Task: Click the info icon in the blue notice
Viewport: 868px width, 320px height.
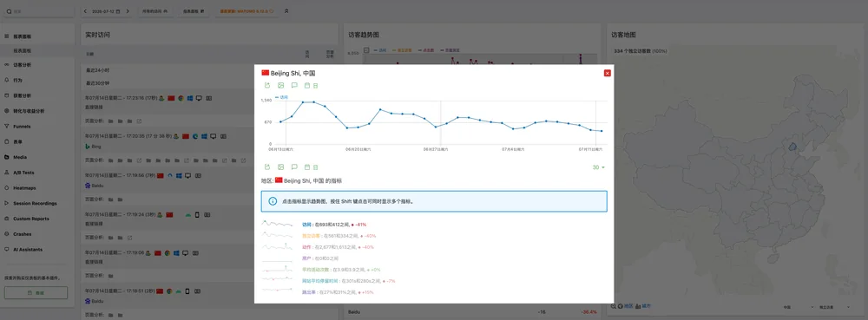Action: pos(273,201)
